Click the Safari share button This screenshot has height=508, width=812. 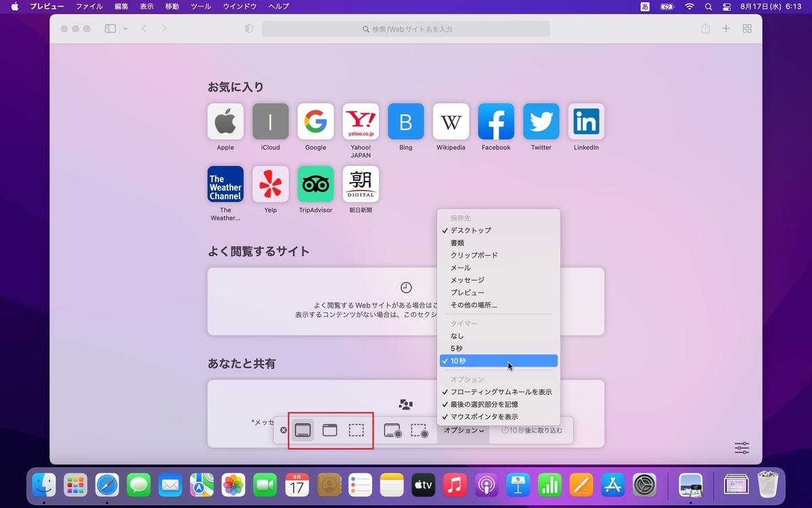(706, 28)
